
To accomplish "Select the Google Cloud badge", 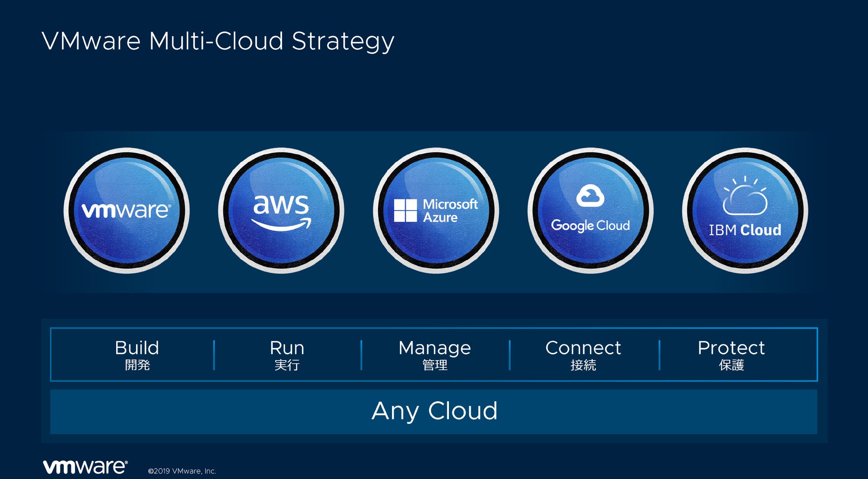I will tap(590, 211).
